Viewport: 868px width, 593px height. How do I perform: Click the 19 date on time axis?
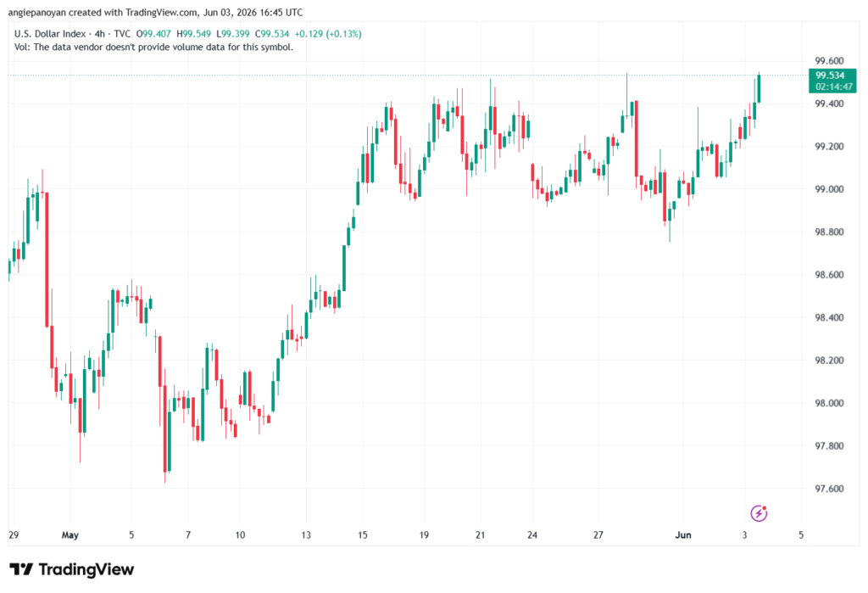point(424,534)
